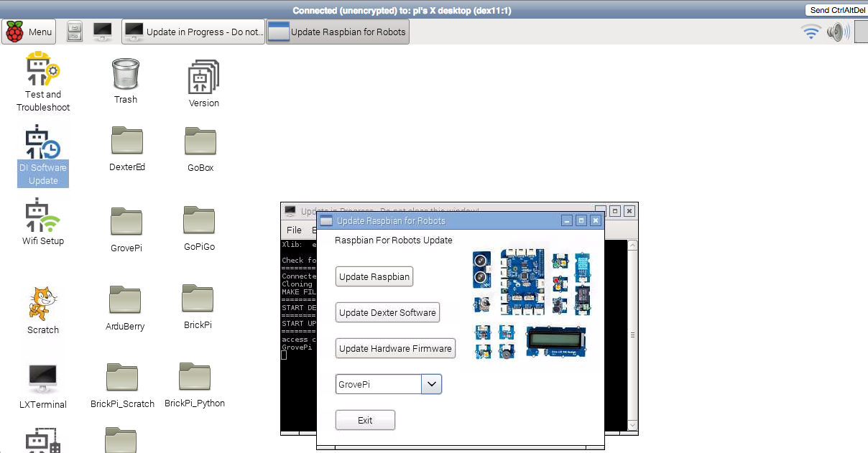This screenshot has width=868, height=453.
Task: Click the Exit button
Action: click(x=365, y=420)
